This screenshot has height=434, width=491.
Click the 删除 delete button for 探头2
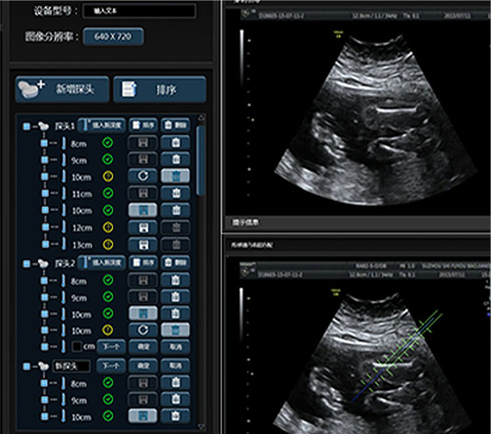point(175,263)
